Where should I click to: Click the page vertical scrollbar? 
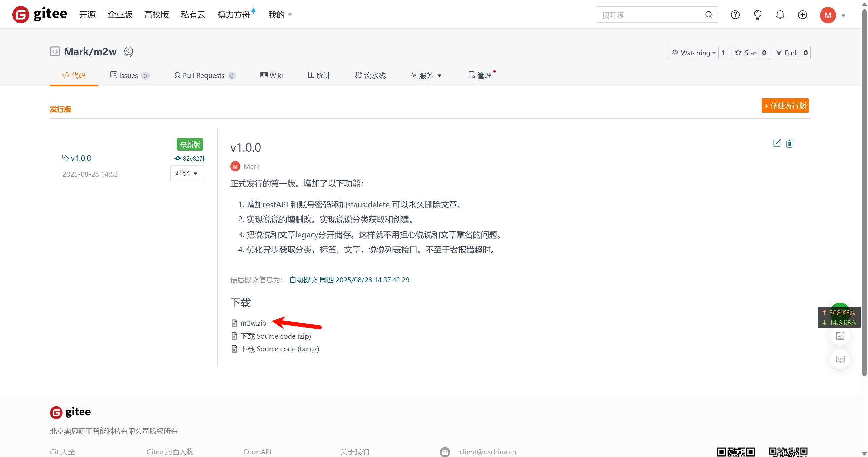click(x=864, y=193)
